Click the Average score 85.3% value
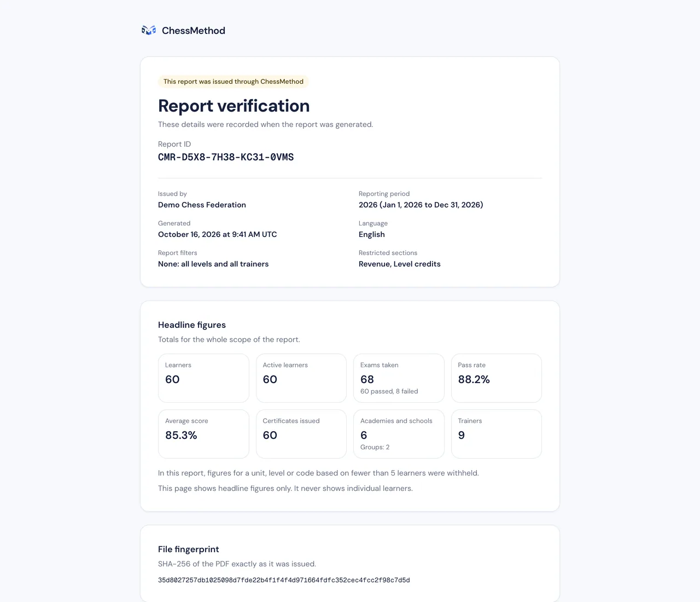Screen dimensions: 700x602 point(181,435)
